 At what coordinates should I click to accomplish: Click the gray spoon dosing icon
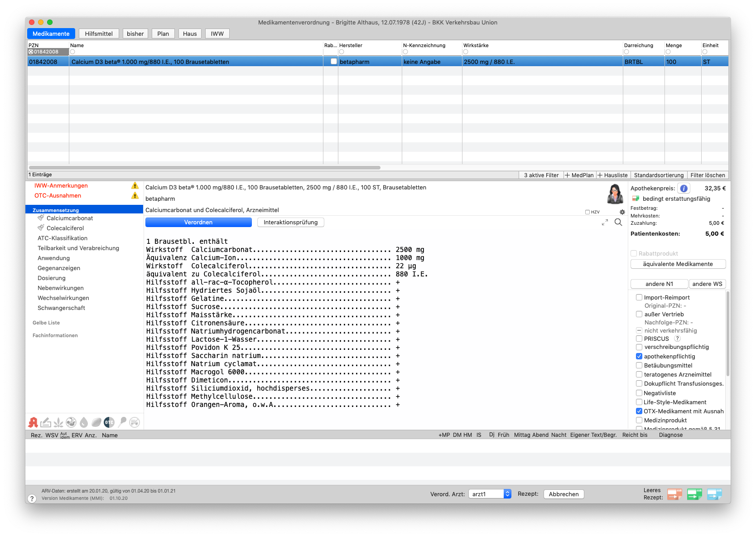point(122,422)
